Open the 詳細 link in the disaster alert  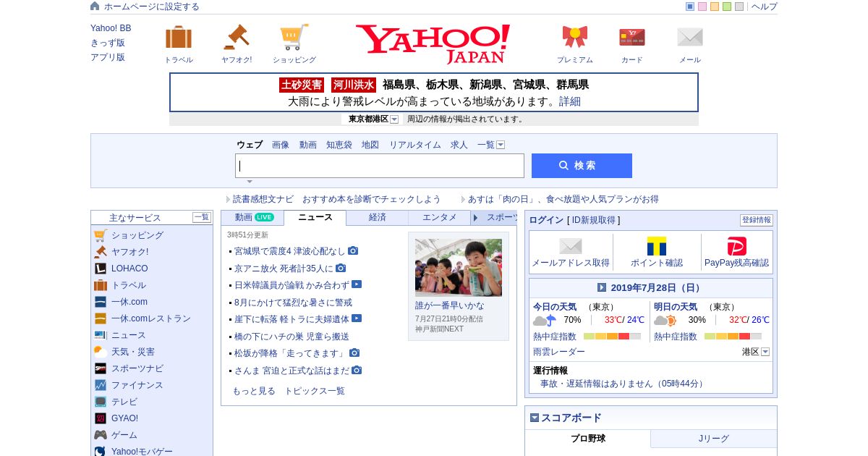click(570, 101)
